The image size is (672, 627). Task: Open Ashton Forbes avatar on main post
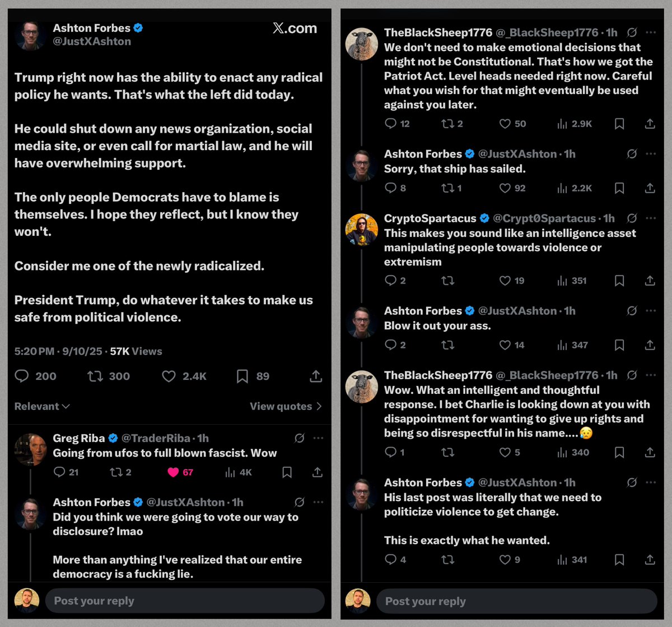pyautogui.click(x=30, y=35)
